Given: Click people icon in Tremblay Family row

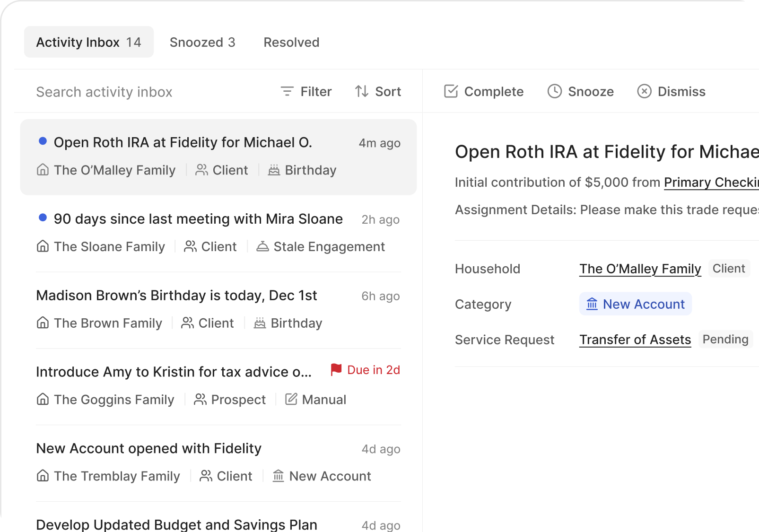Looking at the screenshot, I should pos(206,476).
